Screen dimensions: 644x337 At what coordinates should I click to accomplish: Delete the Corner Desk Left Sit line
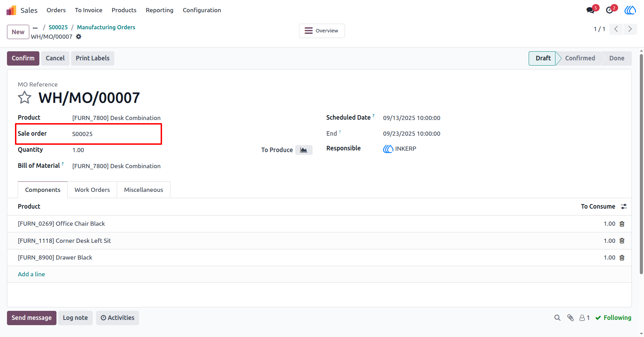[622, 241]
